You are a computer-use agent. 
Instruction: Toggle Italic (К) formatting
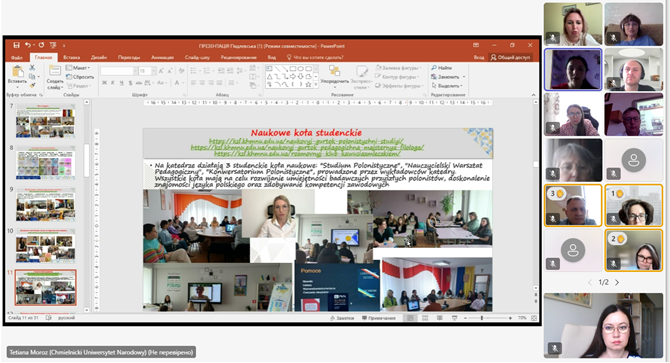(x=113, y=83)
